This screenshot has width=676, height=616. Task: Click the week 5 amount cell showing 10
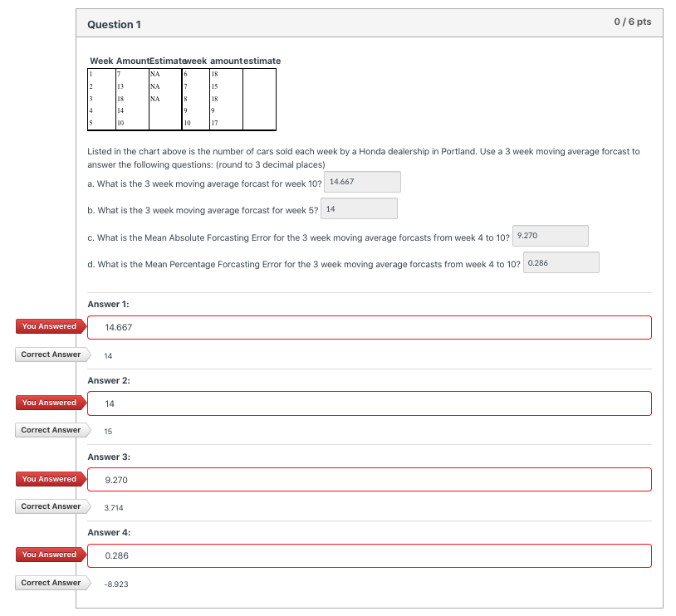pos(120,123)
